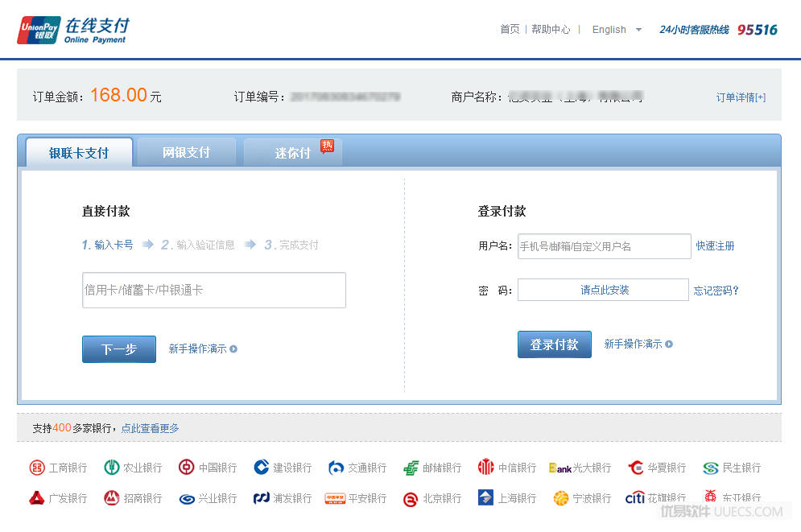Open the 快速注册 link
The image size is (801, 532).
(x=715, y=246)
